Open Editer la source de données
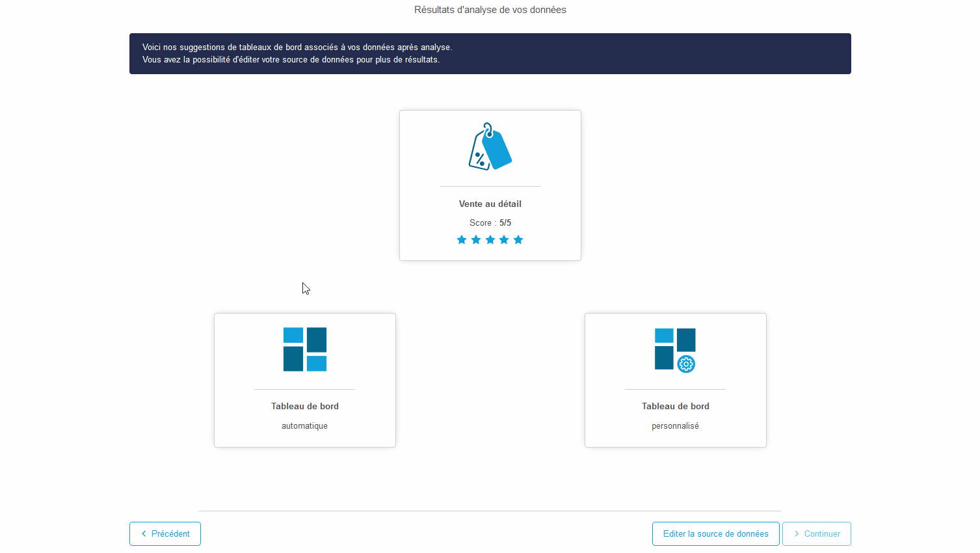The image size is (980, 553). point(715,533)
